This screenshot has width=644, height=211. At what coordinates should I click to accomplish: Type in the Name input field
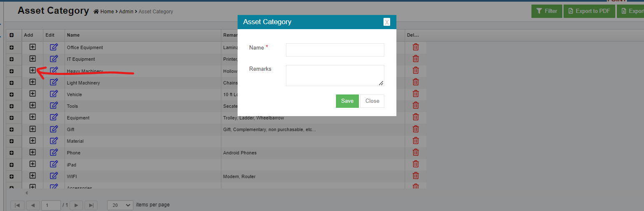[x=335, y=50]
